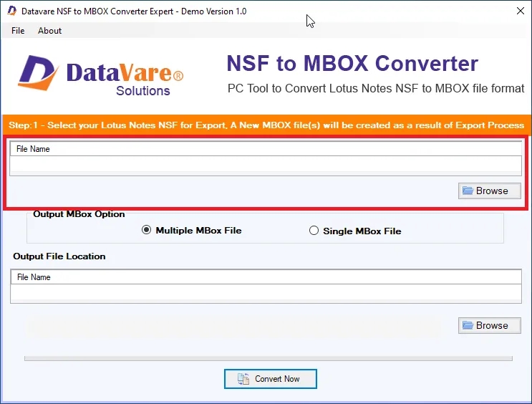The width and height of the screenshot is (532, 404).
Task: Open the About menu
Action: tap(49, 31)
